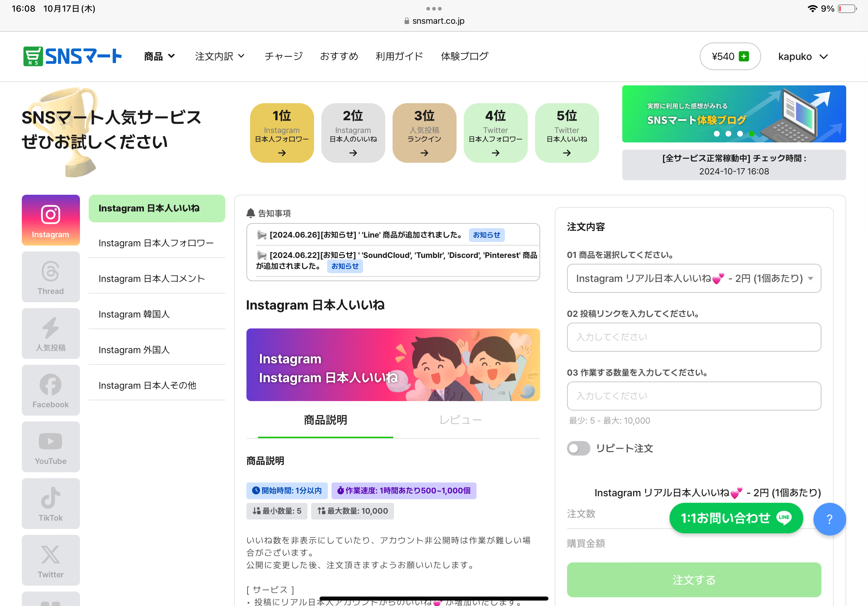Select Instagram 韓国人 in the list
The width and height of the screenshot is (868, 606).
157,314
